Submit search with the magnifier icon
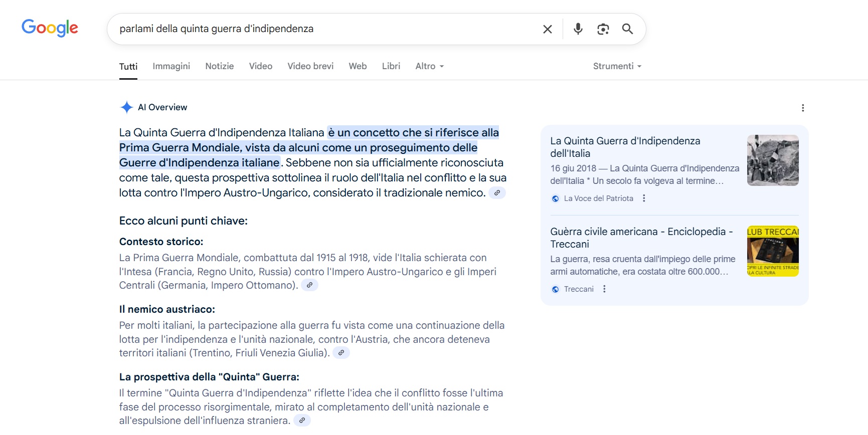The width and height of the screenshot is (868, 435). pyautogui.click(x=627, y=29)
